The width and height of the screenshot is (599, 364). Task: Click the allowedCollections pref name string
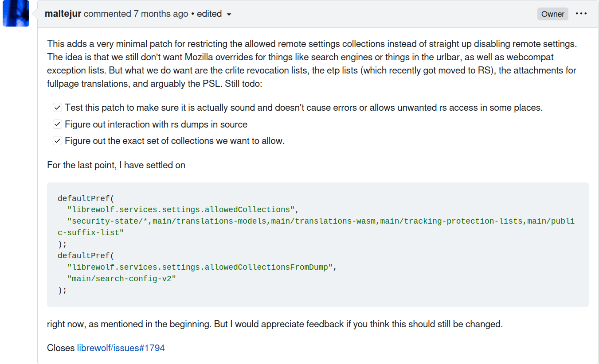(x=180, y=209)
